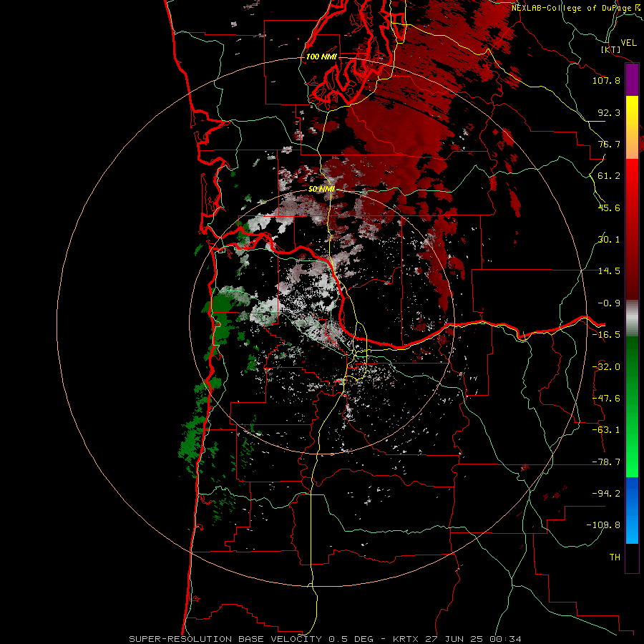Click the 14.5 value on velocity scale

pos(609,271)
